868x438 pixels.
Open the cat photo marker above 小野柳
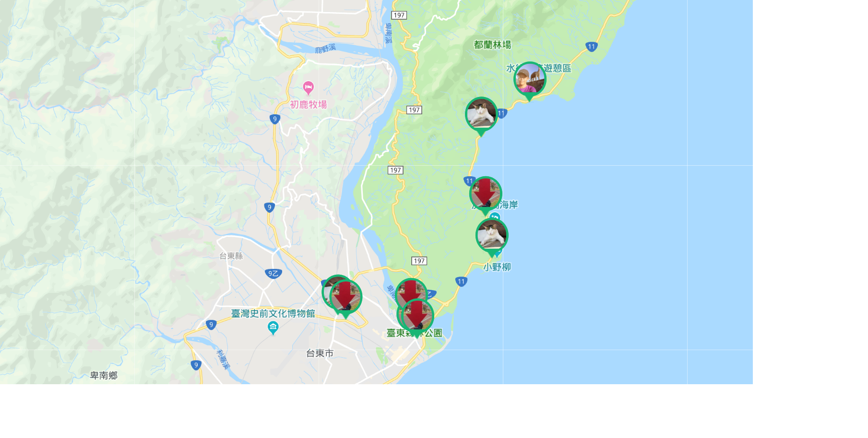[492, 236]
